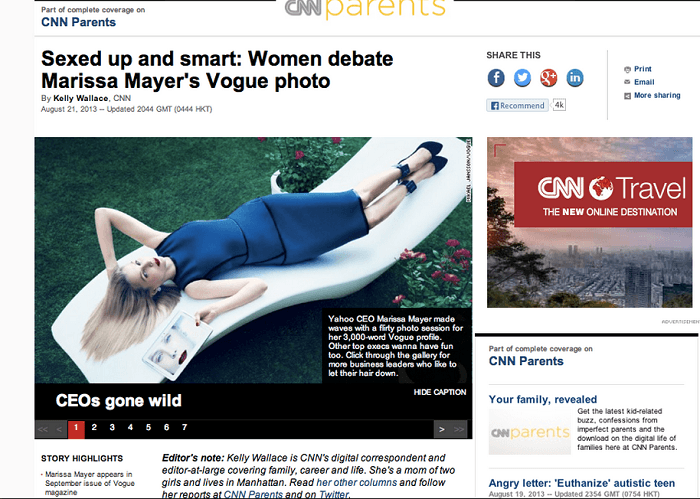700x499 pixels.
Task: Click the 4k recommend count
Action: pos(559,105)
